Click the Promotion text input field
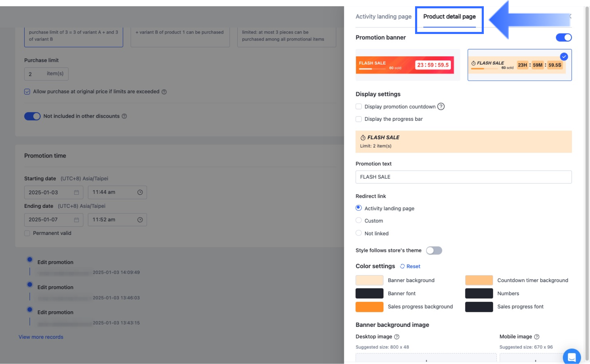Screen dimensions: 590x364 463,177
